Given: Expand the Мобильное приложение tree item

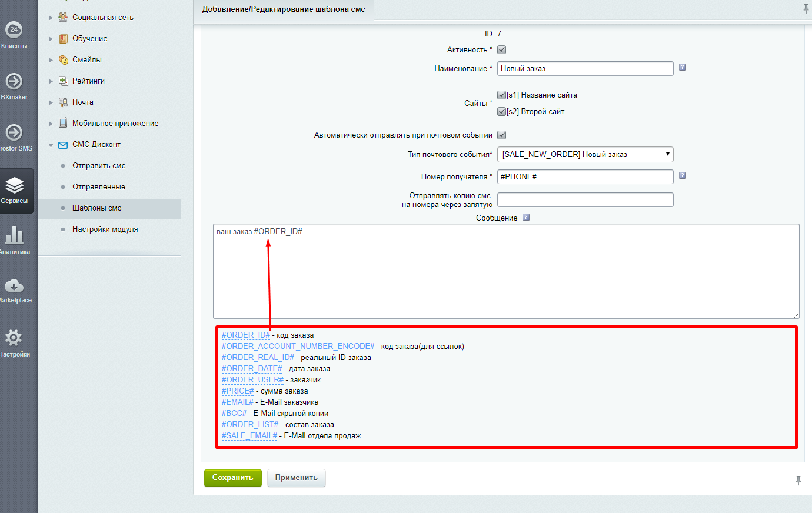Looking at the screenshot, I should pos(51,124).
